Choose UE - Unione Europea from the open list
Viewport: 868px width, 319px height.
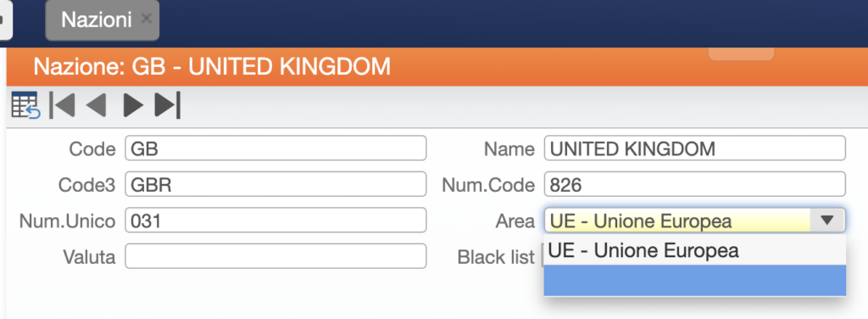pyautogui.click(x=695, y=250)
